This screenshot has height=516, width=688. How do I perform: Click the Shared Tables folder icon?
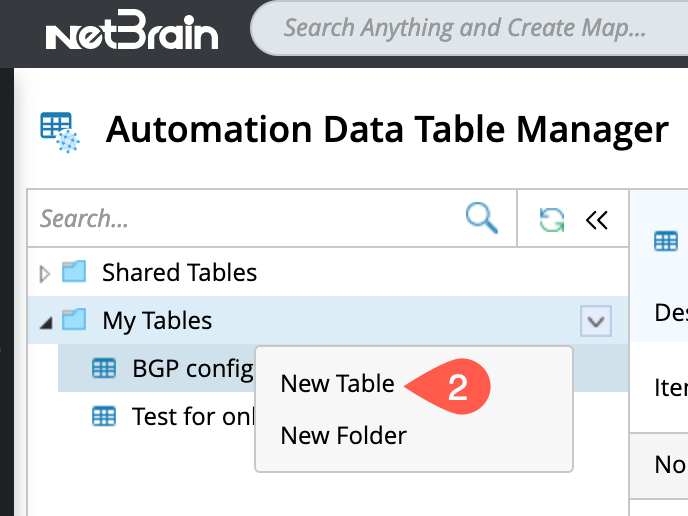(74, 271)
